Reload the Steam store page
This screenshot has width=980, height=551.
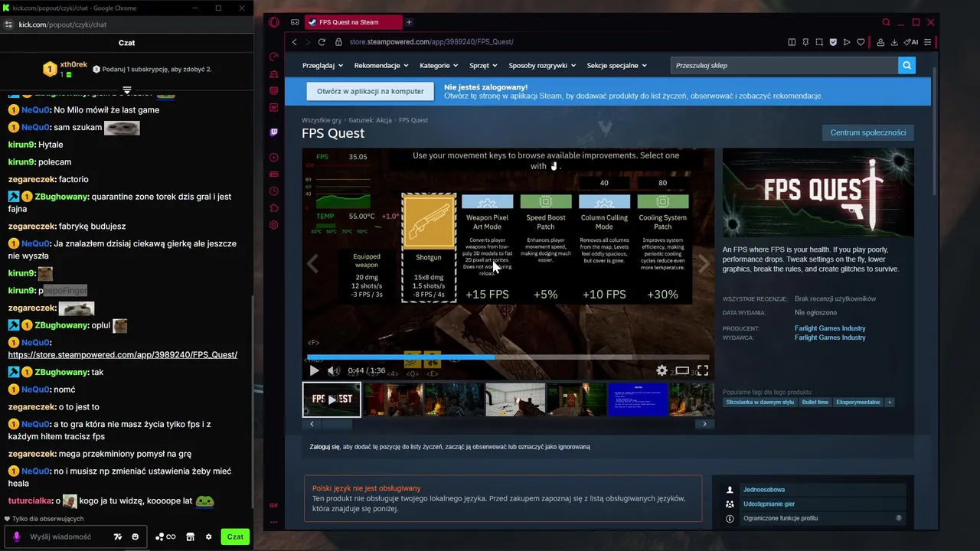322,42
